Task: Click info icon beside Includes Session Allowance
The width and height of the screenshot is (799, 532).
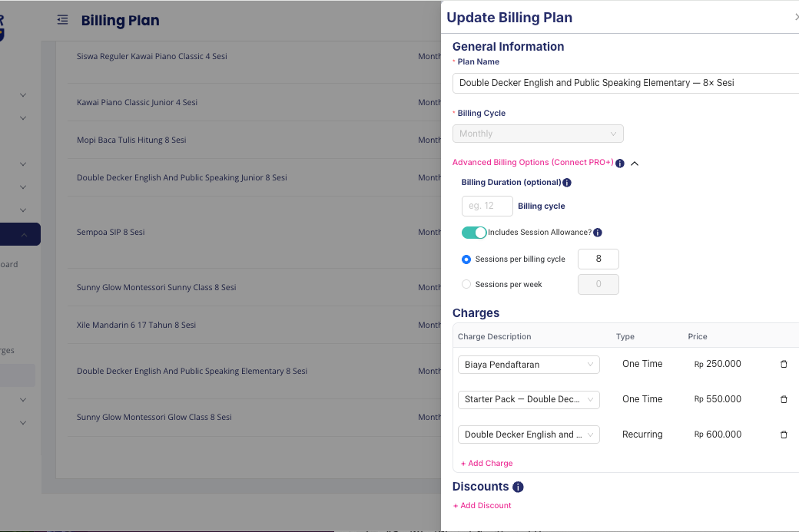Action: tap(598, 233)
